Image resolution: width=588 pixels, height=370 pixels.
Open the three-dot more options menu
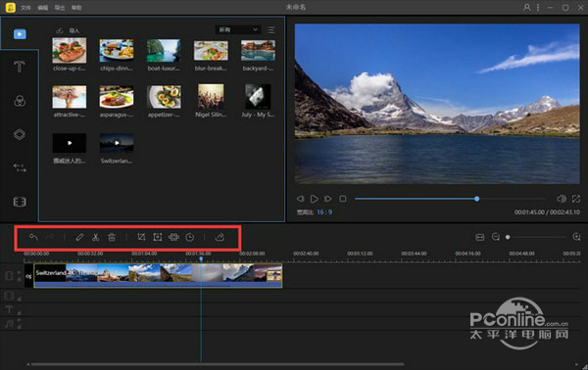click(538, 8)
